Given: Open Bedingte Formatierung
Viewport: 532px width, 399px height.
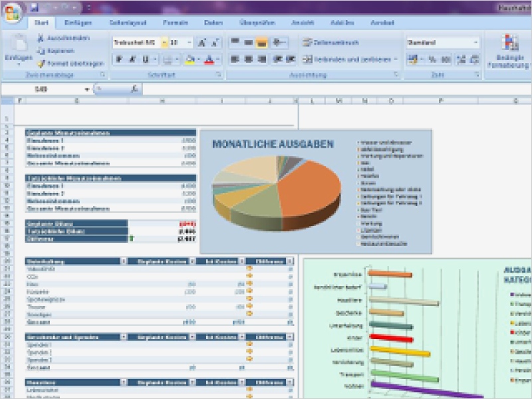Looking at the screenshot, I should [509, 52].
